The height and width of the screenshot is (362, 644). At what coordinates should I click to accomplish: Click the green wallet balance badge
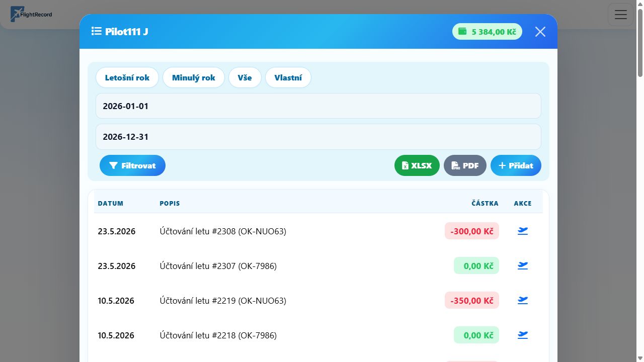(487, 32)
